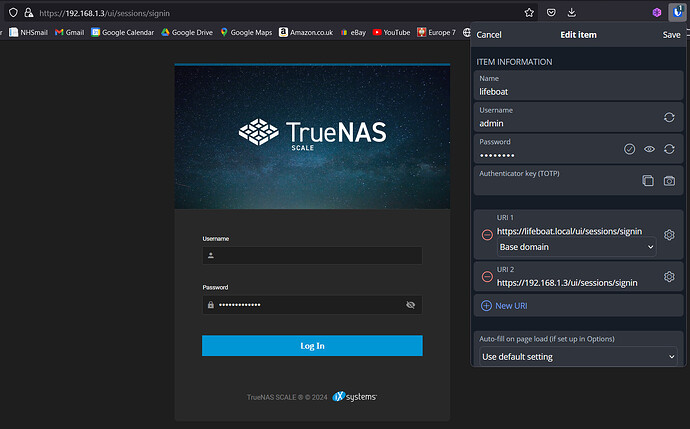Generate a new password with refresh icon
The height and width of the screenshot is (429, 690).
669,149
